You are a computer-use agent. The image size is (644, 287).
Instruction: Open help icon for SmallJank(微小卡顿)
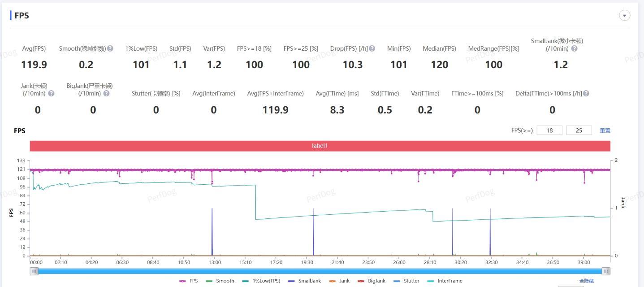pos(575,48)
